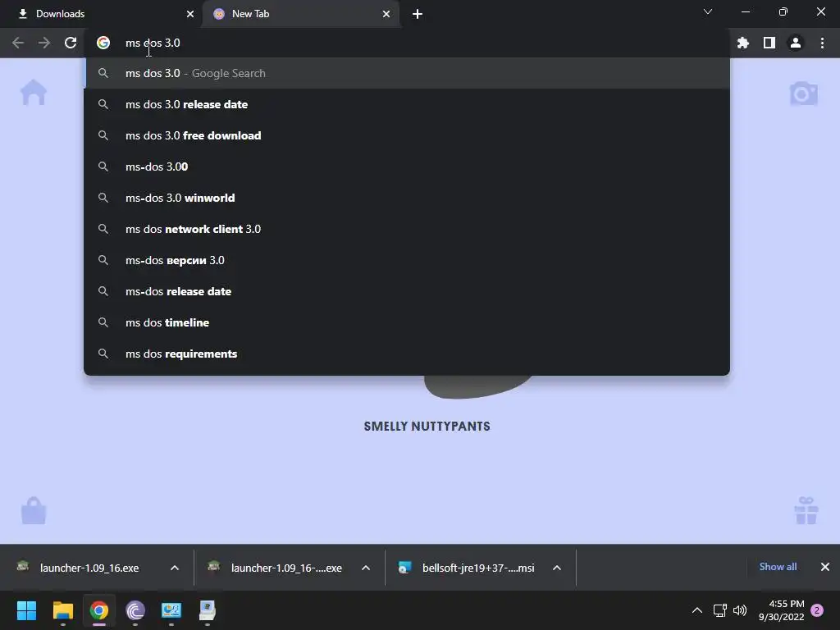This screenshot has width=840, height=630.
Task: Go back with the browser back arrow
Action: (x=18, y=43)
